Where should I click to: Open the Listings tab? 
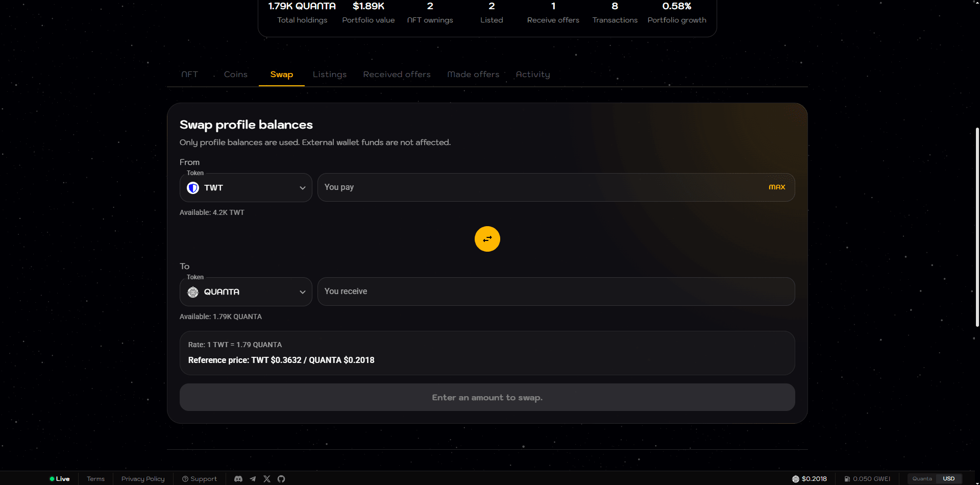tap(330, 75)
